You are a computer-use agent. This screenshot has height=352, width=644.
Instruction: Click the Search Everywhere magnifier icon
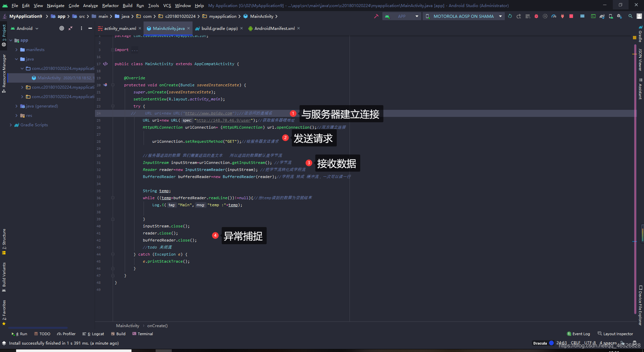pyautogui.click(x=631, y=16)
